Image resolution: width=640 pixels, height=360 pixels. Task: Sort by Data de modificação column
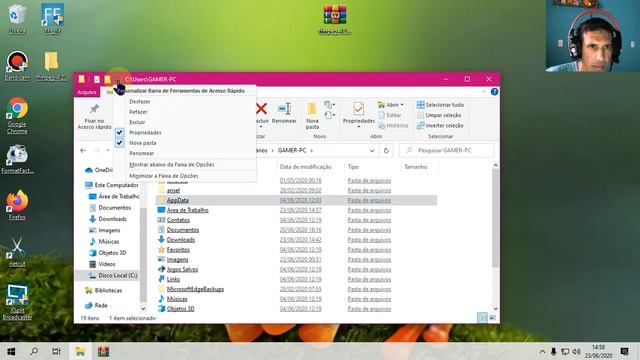point(305,167)
